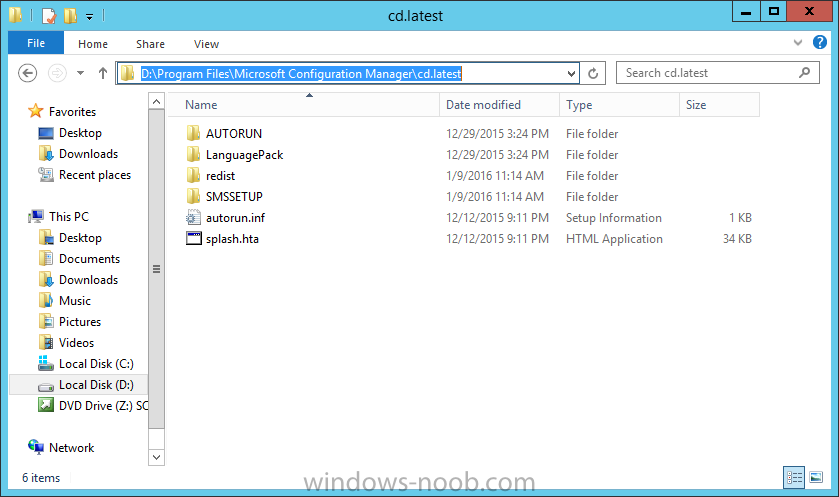This screenshot has width=839, height=497.
Task: Go back with the Back arrow button
Action: 27,73
